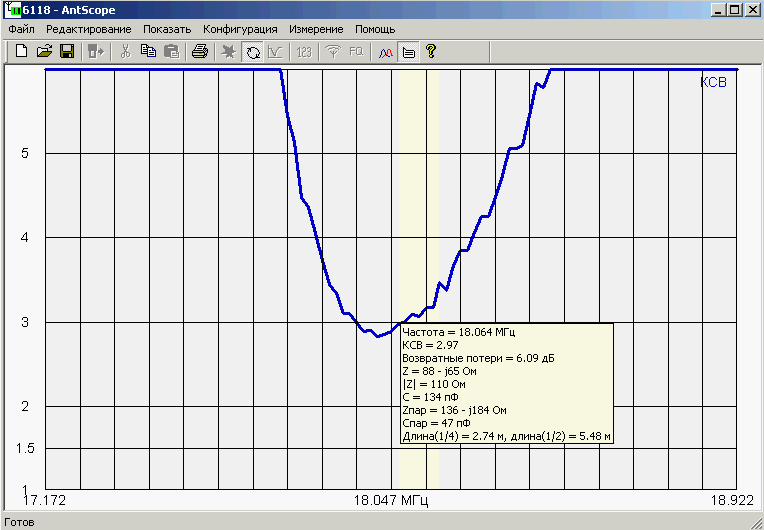Click the Copy toolbar icon
764x530 pixels.
point(148,52)
